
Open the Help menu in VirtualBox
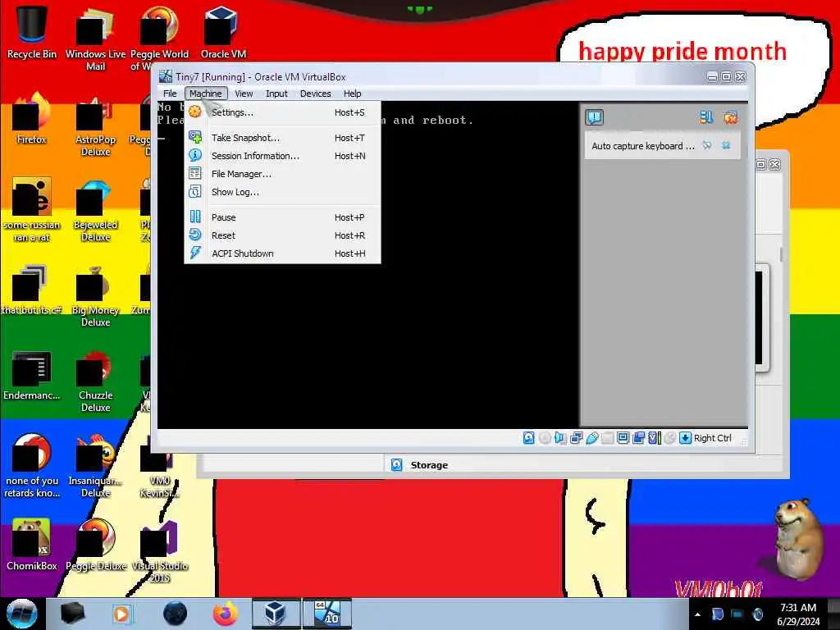pyautogui.click(x=352, y=94)
